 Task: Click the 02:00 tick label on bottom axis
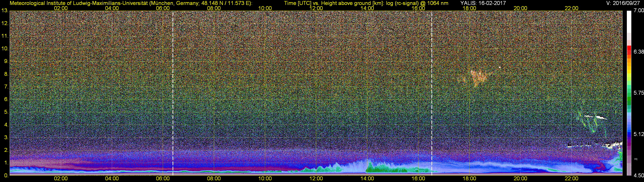pos(61,179)
